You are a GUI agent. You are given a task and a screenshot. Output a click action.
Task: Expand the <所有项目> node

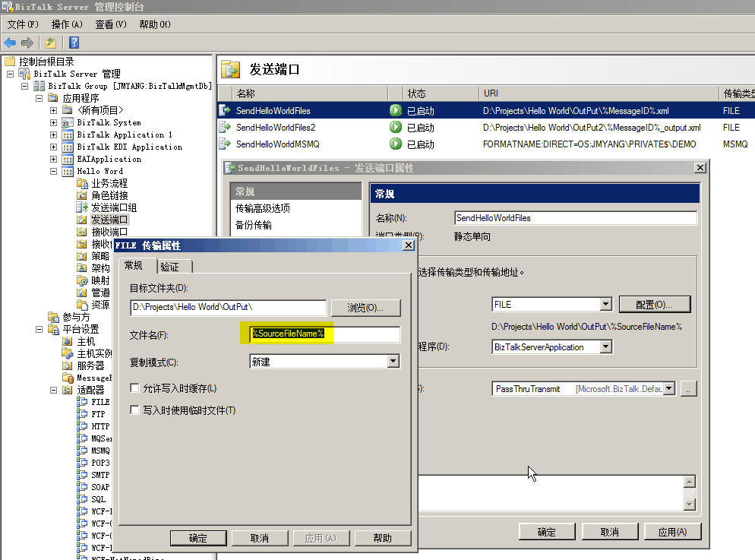[x=53, y=110]
